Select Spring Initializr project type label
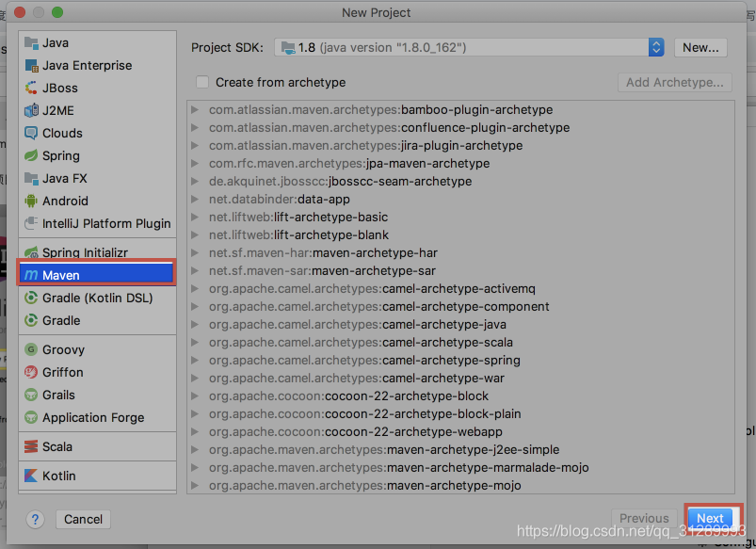The width and height of the screenshot is (756, 549). [86, 252]
